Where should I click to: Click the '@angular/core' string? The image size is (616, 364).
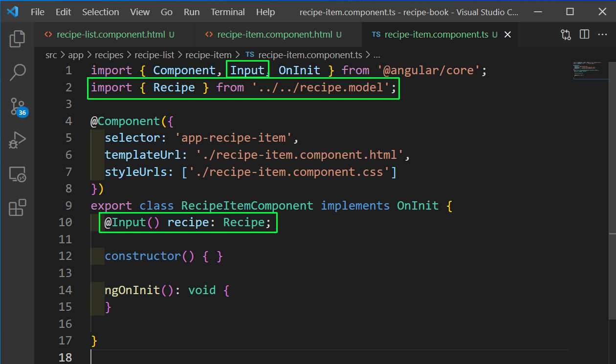click(428, 70)
